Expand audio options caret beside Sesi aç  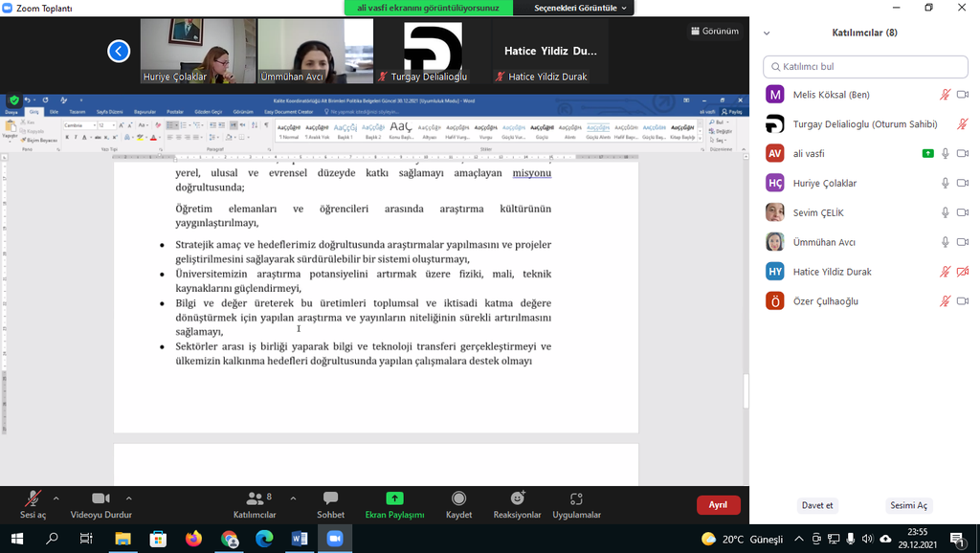pos(56,498)
